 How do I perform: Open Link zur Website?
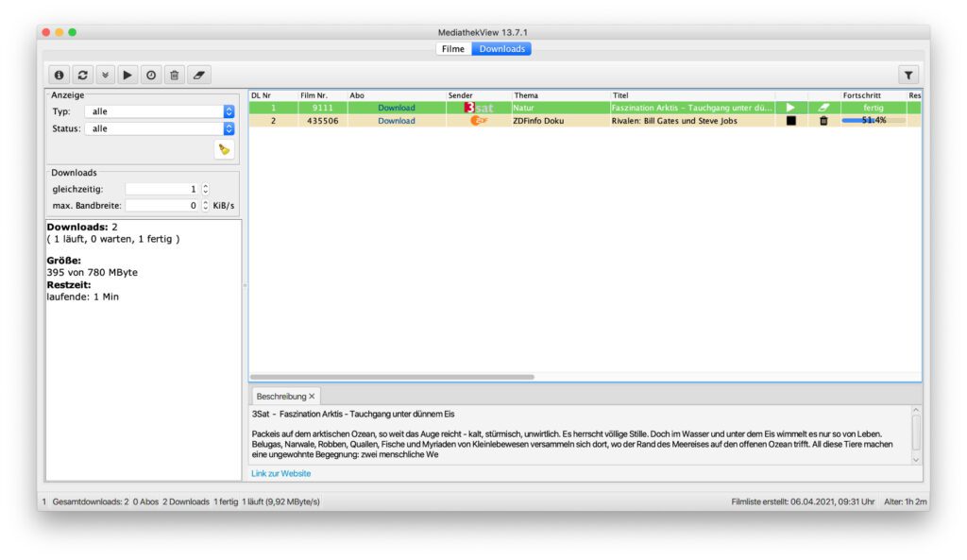click(280, 473)
